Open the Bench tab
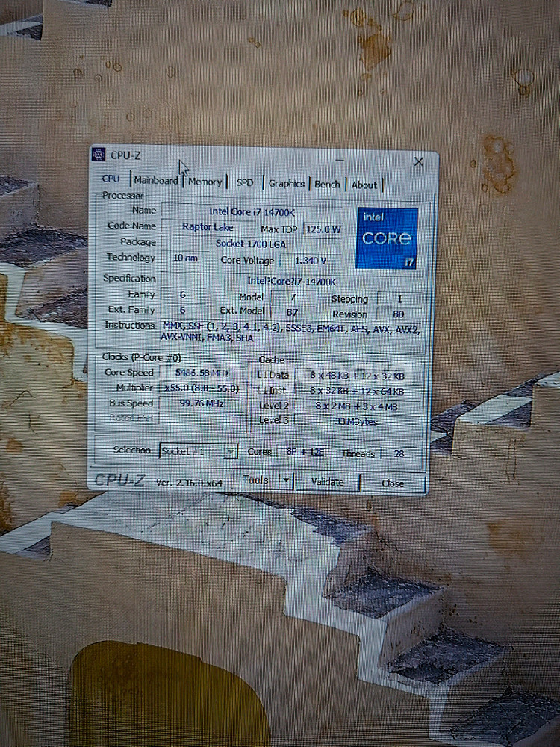The image size is (560, 747). coord(327,185)
